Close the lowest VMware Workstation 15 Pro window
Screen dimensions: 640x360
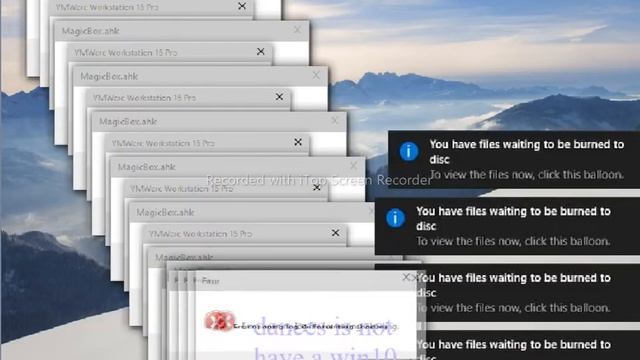[335, 233]
